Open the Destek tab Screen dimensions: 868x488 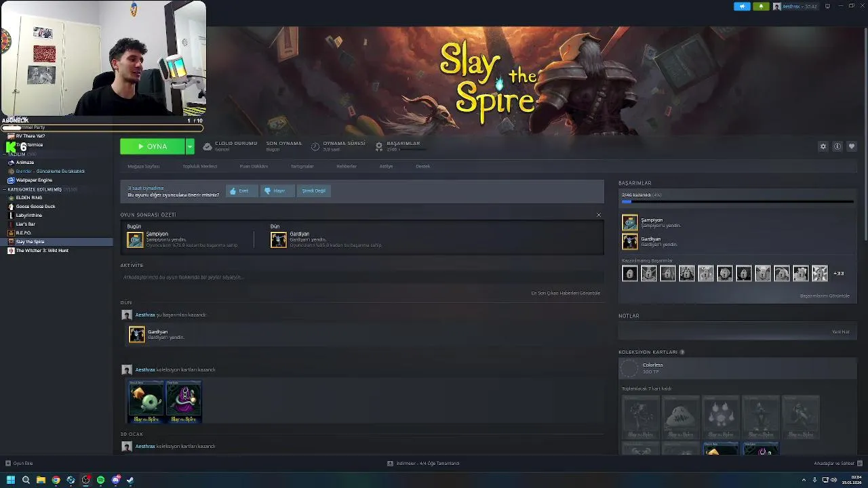coord(422,166)
